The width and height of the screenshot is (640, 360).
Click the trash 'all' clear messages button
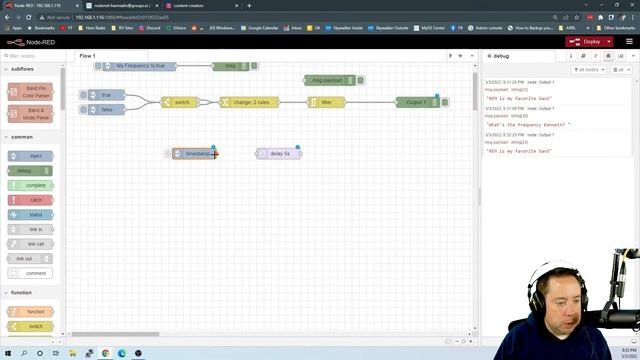(x=621, y=70)
